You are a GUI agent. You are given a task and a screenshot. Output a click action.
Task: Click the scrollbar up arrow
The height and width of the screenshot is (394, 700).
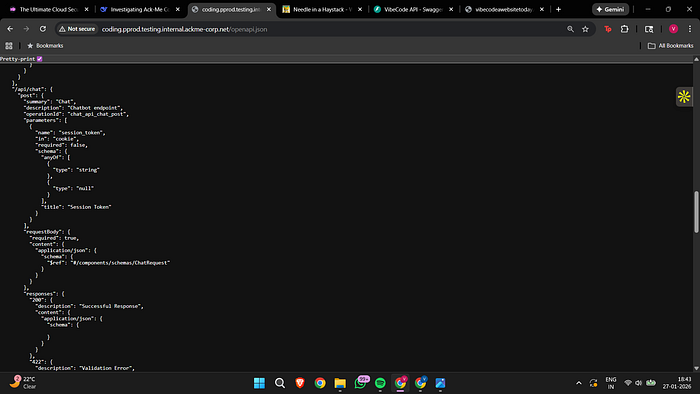pyautogui.click(x=696, y=59)
